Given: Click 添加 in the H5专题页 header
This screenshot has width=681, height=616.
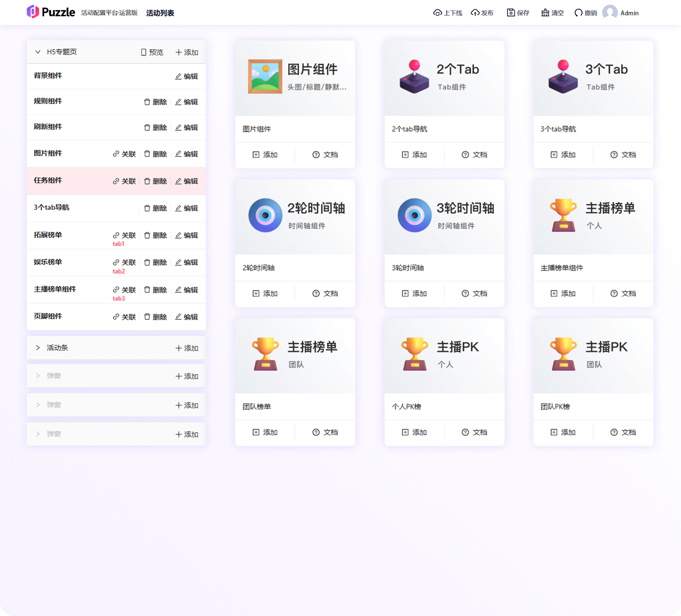Looking at the screenshot, I should tap(187, 52).
